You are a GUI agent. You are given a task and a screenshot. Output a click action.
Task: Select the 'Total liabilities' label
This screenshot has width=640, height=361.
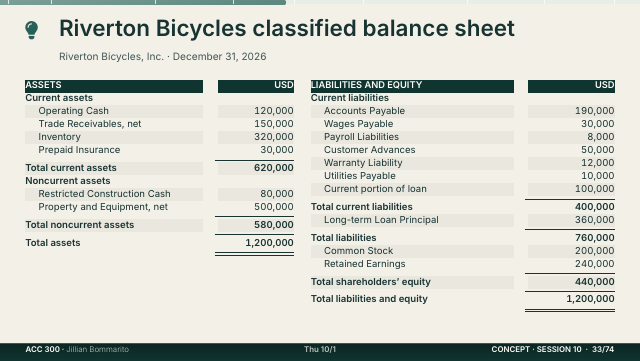click(x=344, y=238)
